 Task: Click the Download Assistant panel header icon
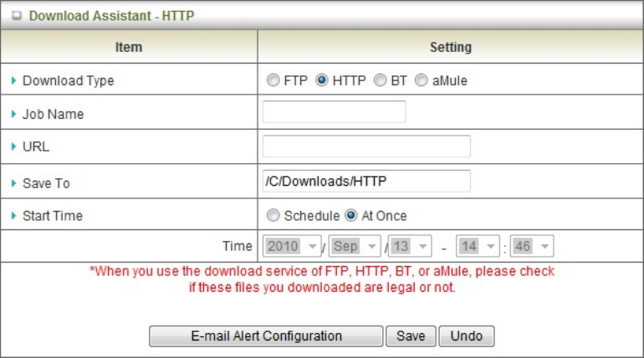(16, 16)
